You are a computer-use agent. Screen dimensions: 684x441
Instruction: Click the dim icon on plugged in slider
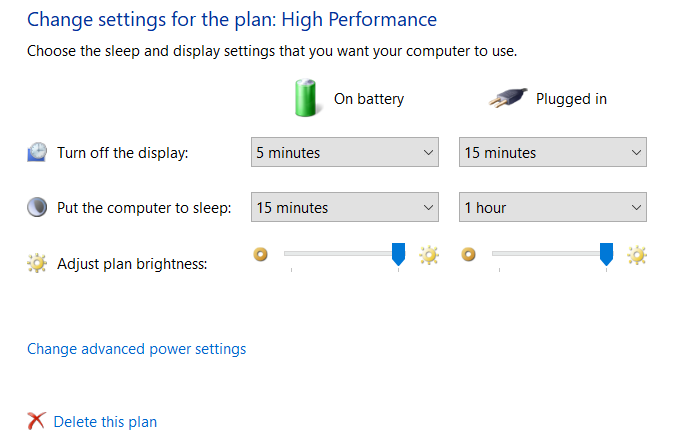click(x=468, y=255)
